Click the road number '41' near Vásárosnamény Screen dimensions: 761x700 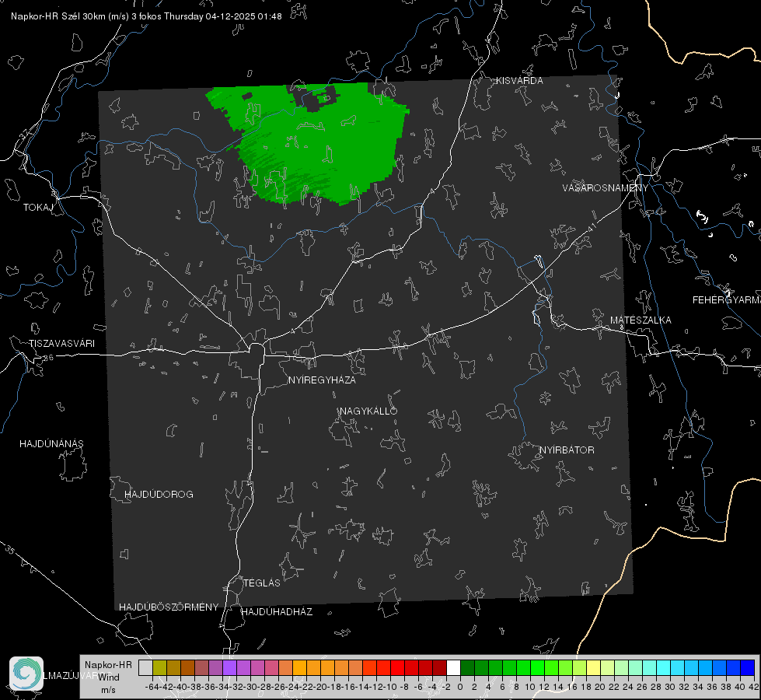(x=592, y=226)
